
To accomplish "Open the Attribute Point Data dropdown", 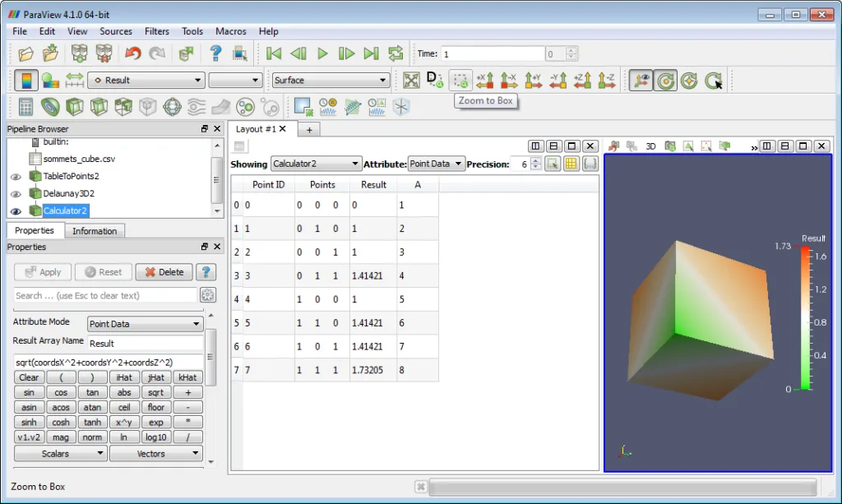I will (436, 164).
